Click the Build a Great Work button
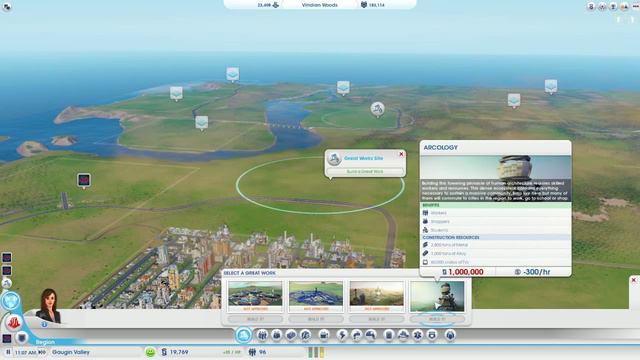The width and height of the screenshot is (640, 360). pos(365,171)
